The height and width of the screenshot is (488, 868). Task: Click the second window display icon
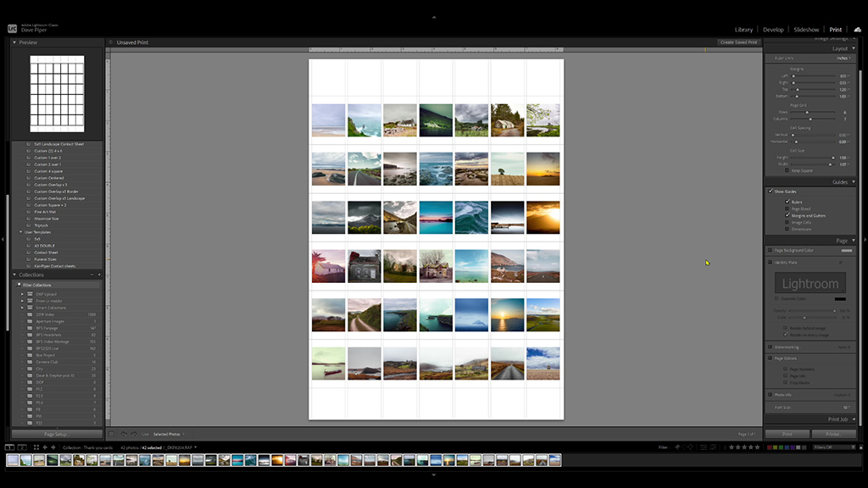22,447
